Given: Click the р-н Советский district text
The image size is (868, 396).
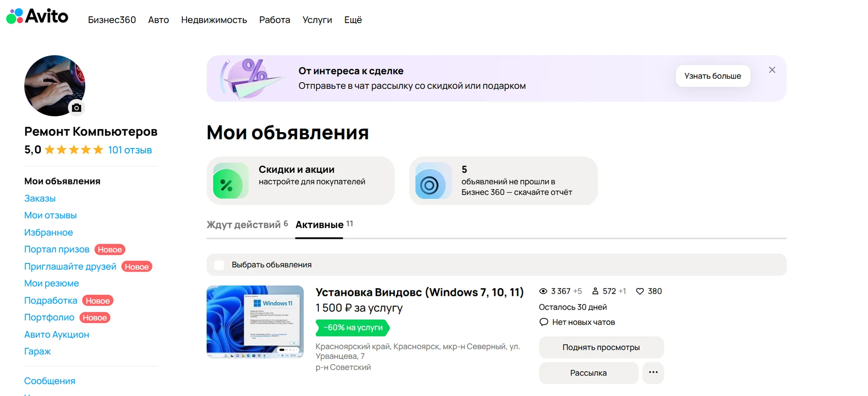Looking at the screenshot, I should [x=343, y=367].
